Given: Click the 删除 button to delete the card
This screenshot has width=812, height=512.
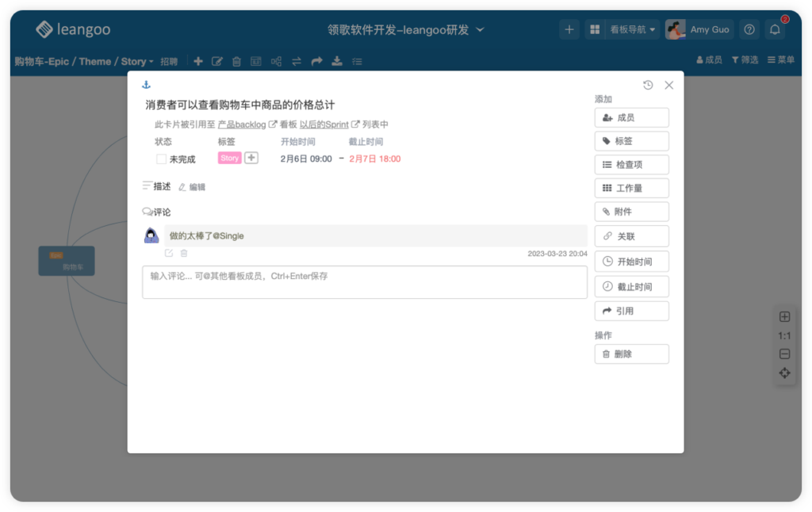Looking at the screenshot, I should click(631, 353).
